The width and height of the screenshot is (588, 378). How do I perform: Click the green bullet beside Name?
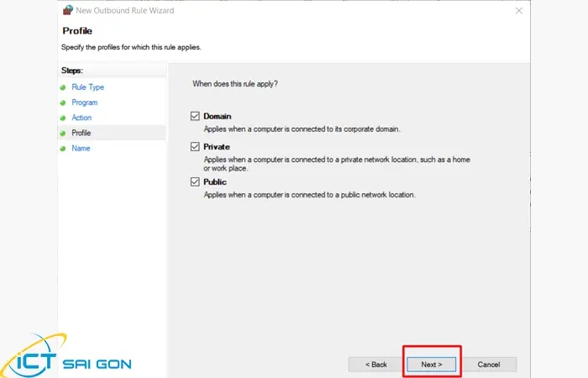point(62,149)
